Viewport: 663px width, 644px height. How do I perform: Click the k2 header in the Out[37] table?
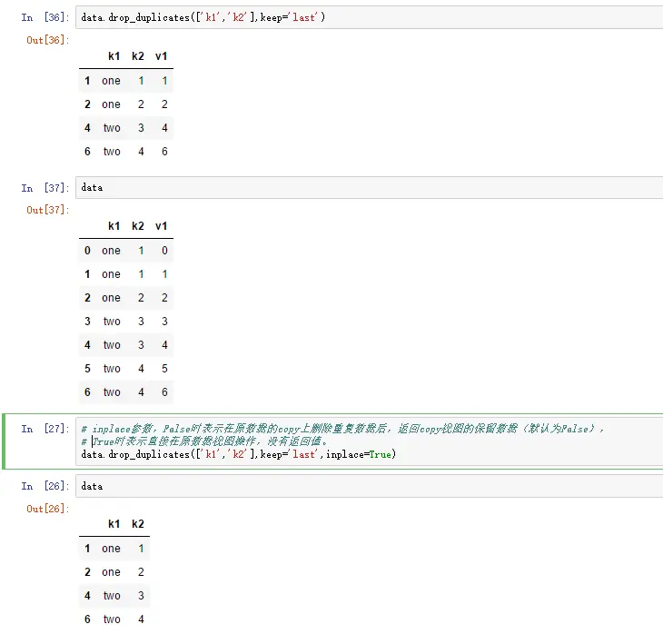tap(138, 226)
